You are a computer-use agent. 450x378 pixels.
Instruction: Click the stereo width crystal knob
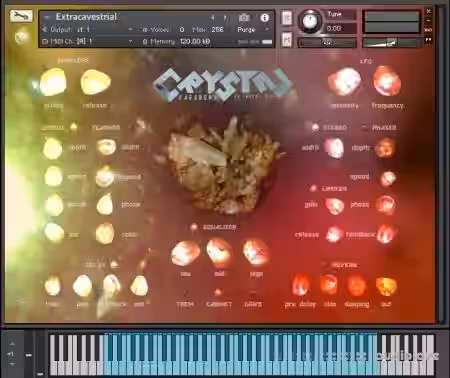[x=334, y=148]
